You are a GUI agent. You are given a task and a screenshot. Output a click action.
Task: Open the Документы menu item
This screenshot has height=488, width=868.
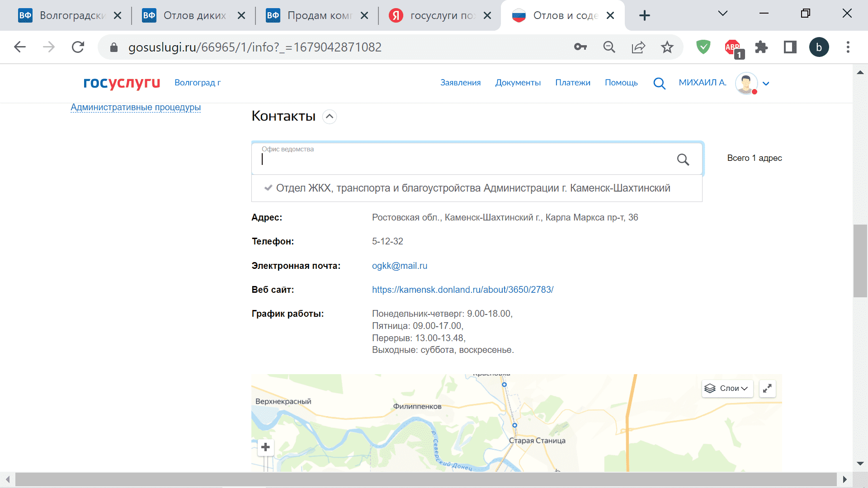point(518,83)
